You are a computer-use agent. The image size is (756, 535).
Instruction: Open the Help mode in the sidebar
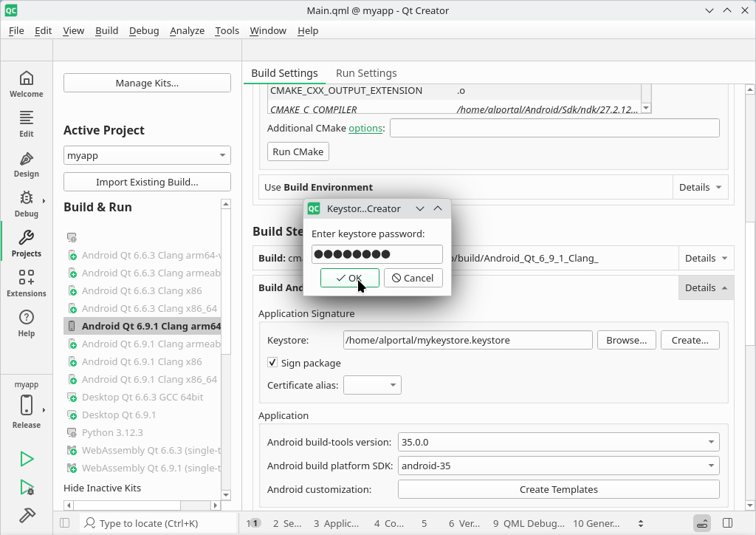tap(27, 324)
